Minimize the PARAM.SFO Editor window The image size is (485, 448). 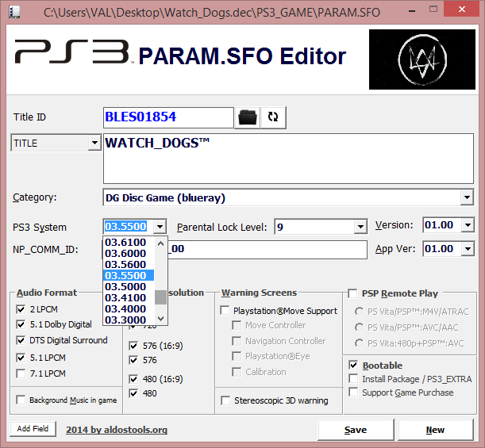tap(412, 11)
